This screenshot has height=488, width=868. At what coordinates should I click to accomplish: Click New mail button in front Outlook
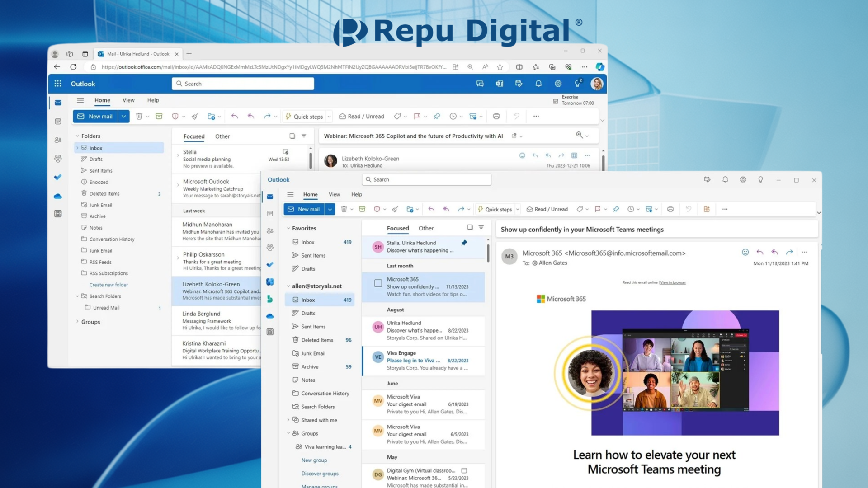(304, 209)
